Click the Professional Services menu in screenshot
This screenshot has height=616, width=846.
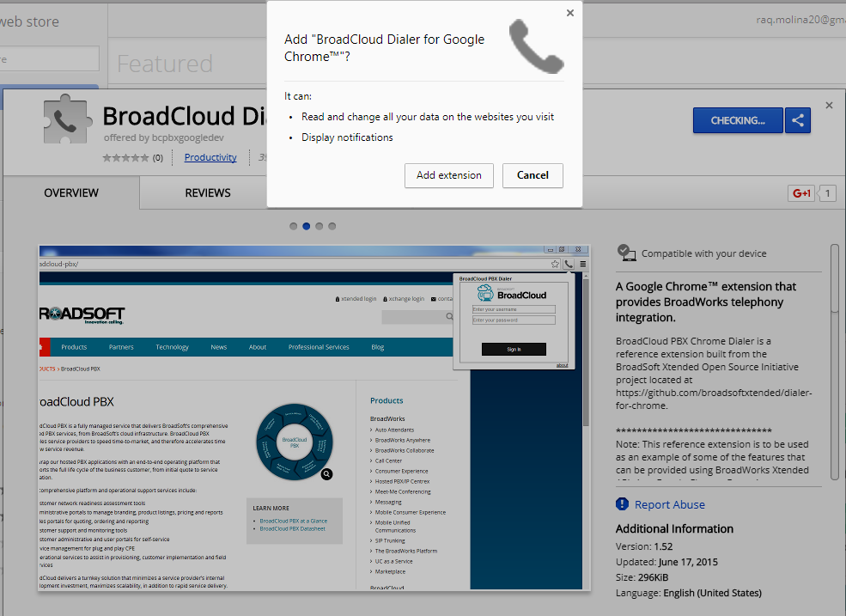(319, 347)
